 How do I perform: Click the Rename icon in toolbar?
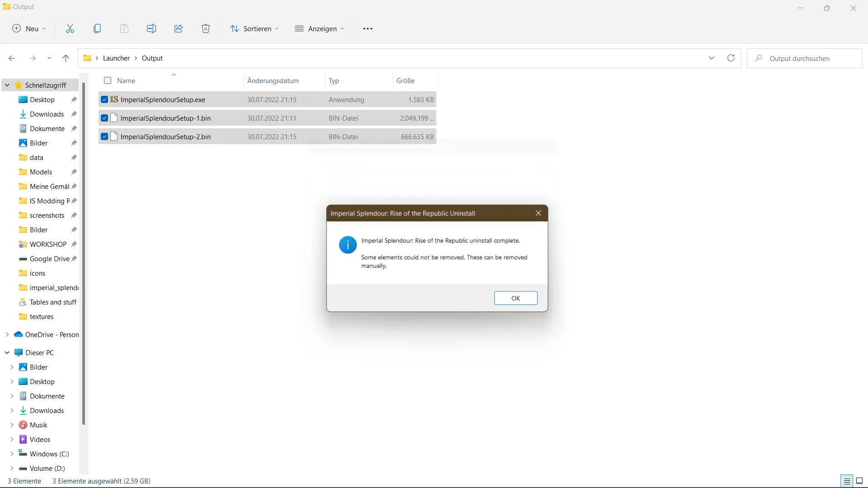click(x=151, y=29)
